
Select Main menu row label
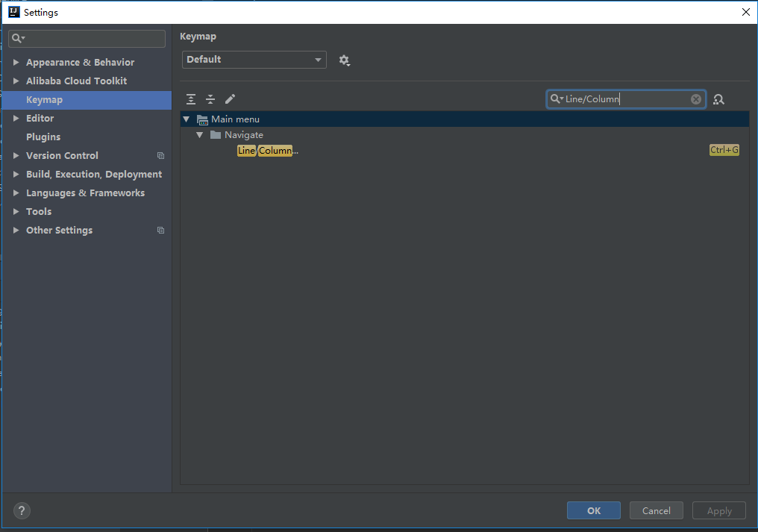click(x=236, y=119)
